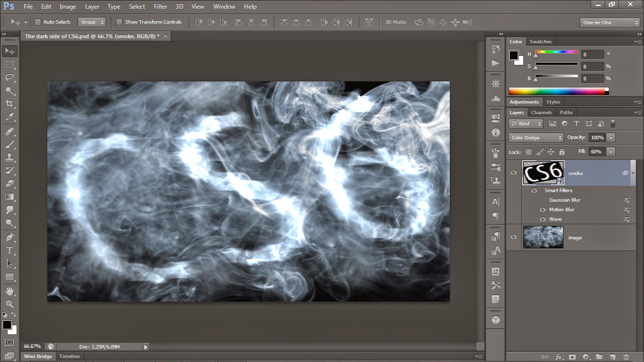Open the Swatches tab

coord(540,42)
